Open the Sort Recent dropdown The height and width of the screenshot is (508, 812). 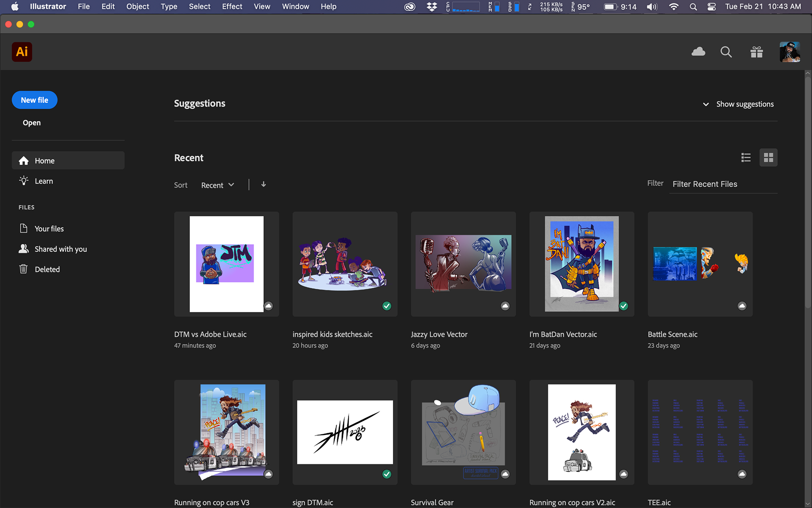(217, 185)
